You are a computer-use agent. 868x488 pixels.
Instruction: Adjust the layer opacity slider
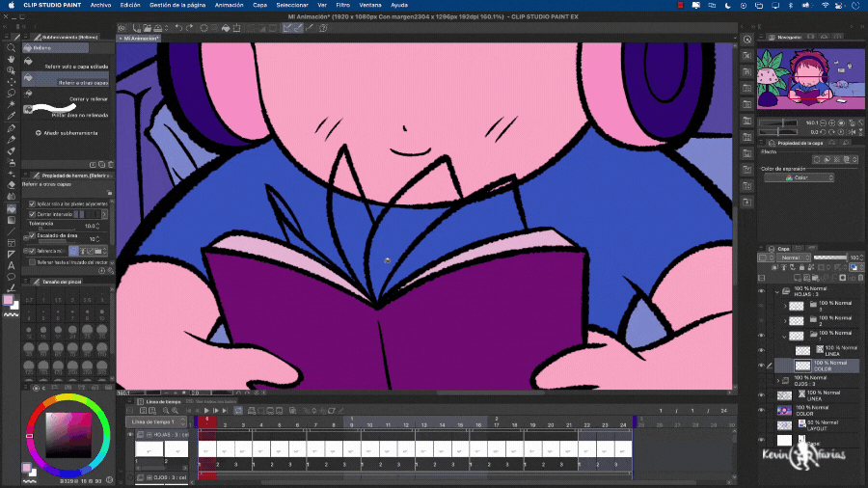tap(829, 258)
